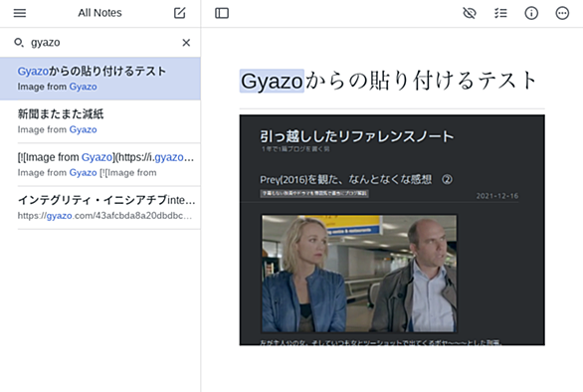
Task: Click the 'All Notes' header title
Action: pos(99,13)
